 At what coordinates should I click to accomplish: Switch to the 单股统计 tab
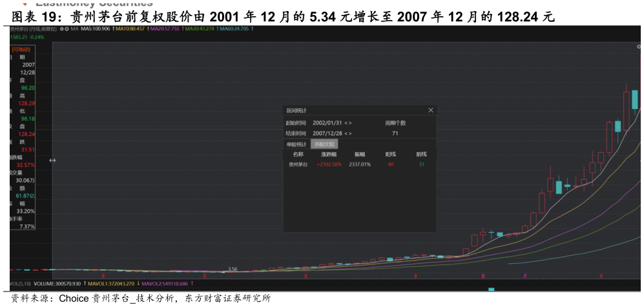pyautogui.click(x=296, y=144)
